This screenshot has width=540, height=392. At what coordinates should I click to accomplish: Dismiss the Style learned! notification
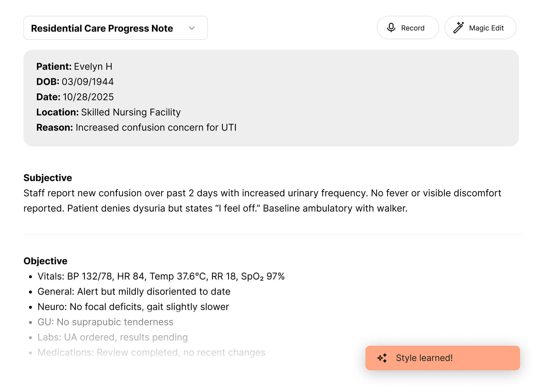pyautogui.click(x=442, y=358)
